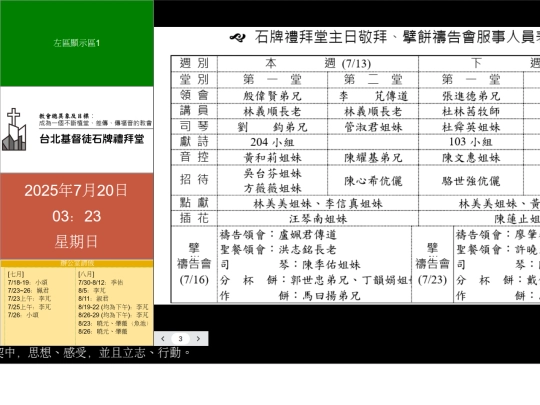540x405 pixels.
Task: Click the cell 204 小組
Action: coord(272,142)
